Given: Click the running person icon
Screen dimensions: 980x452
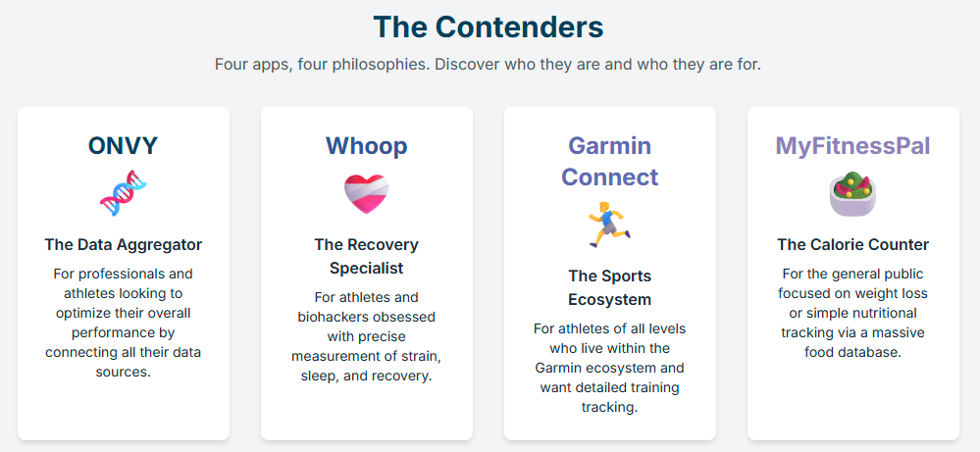Looking at the screenshot, I should [x=609, y=225].
